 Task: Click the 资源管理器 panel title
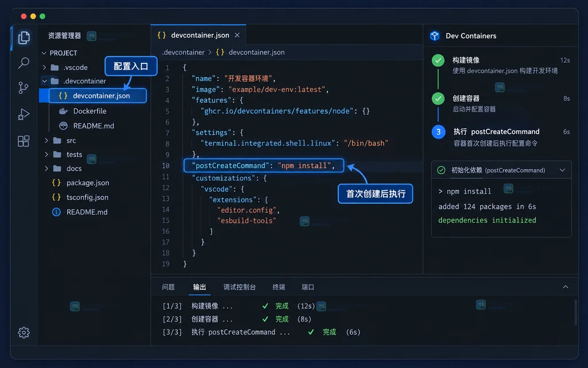(64, 36)
